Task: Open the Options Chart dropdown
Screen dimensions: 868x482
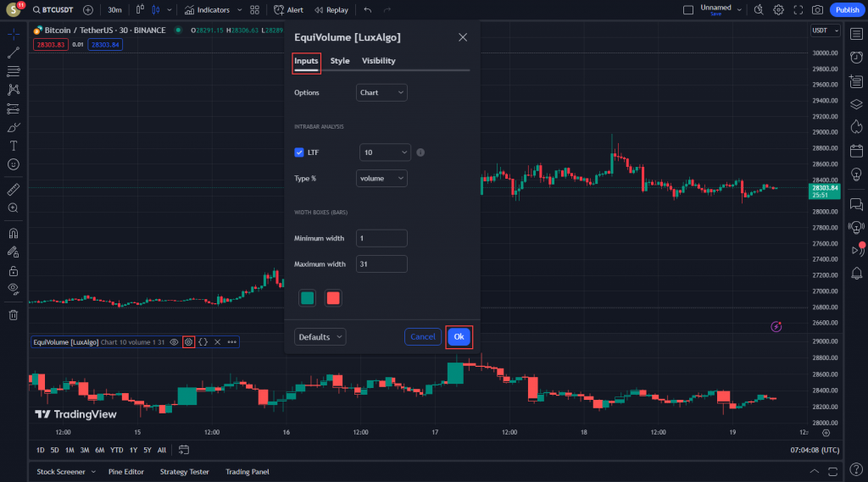Action: (381, 92)
